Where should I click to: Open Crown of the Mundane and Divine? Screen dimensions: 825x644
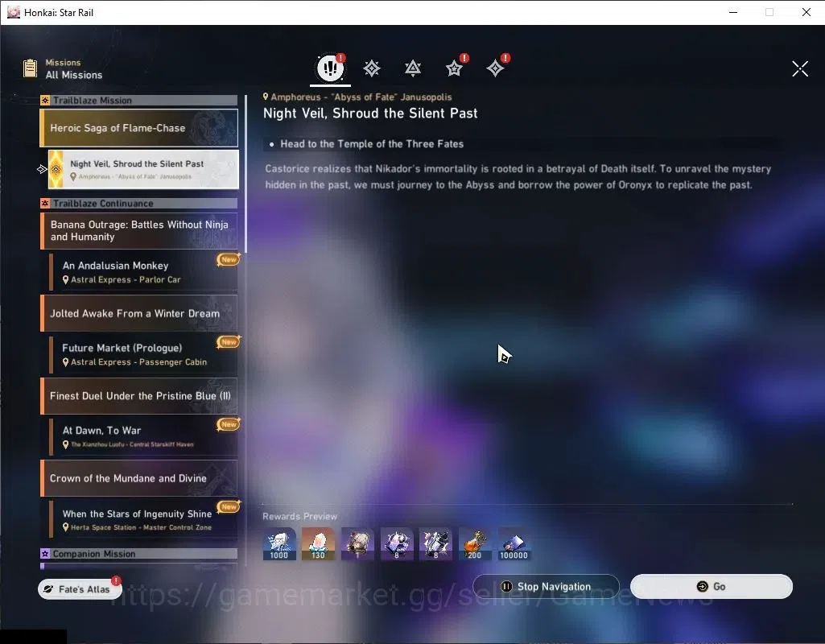click(x=139, y=478)
